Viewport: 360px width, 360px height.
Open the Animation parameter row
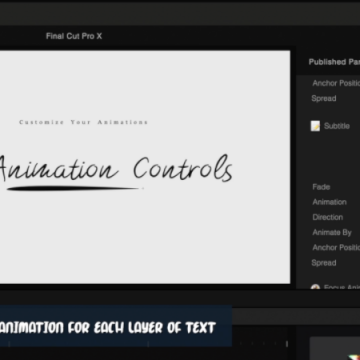click(329, 202)
